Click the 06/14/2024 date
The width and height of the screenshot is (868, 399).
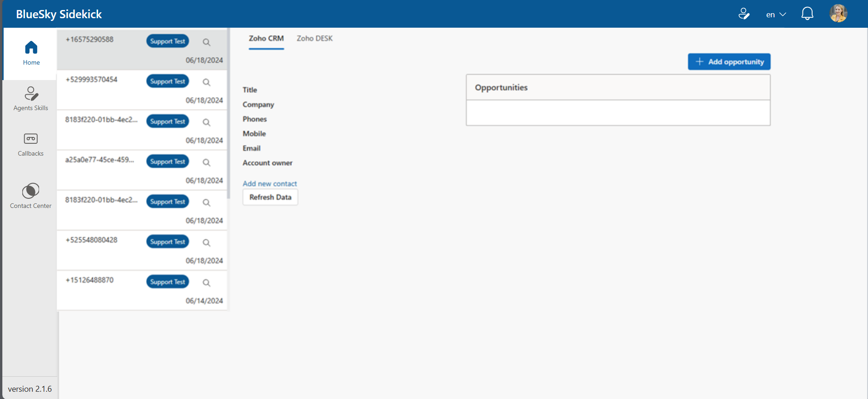click(204, 301)
